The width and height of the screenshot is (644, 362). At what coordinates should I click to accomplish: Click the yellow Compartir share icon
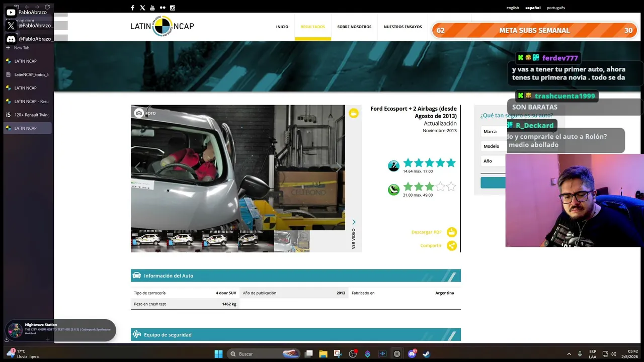tap(452, 245)
